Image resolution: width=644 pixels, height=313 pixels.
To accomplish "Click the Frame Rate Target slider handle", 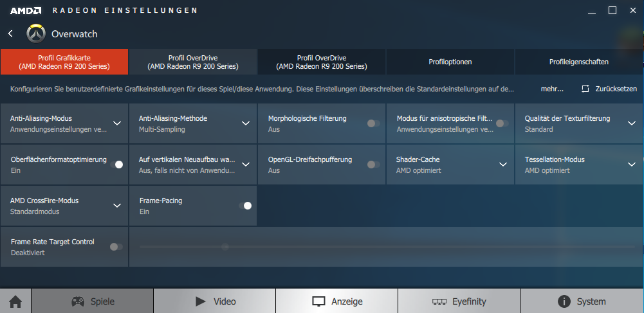I will click(x=225, y=247).
